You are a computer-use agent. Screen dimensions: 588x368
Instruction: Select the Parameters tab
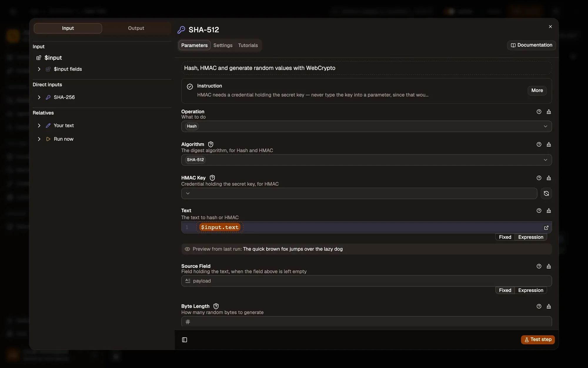tap(194, 45)
